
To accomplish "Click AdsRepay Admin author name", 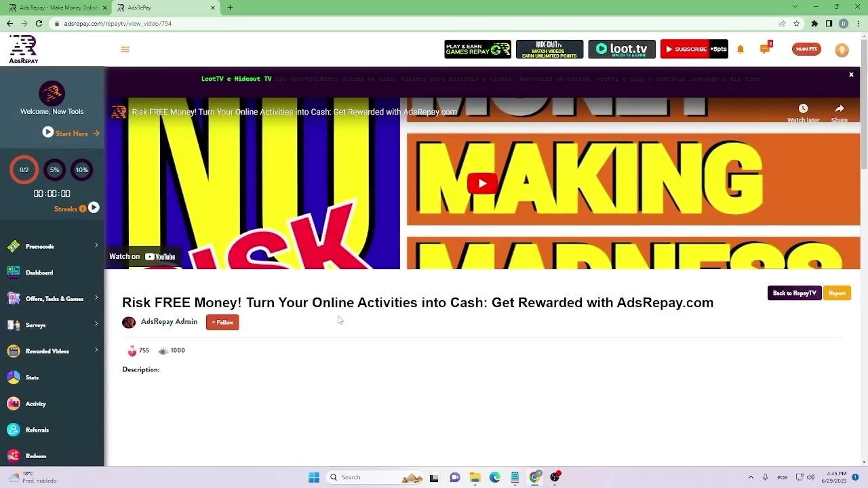I will pyautogui.click(x=169, y=321).
